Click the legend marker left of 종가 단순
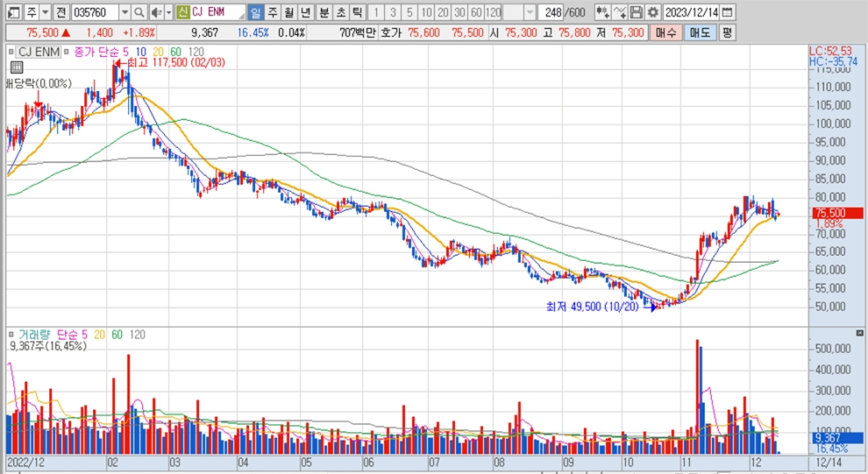Viewport: 868px width, 474px height. pyautogui.click(x=67, y=52)
